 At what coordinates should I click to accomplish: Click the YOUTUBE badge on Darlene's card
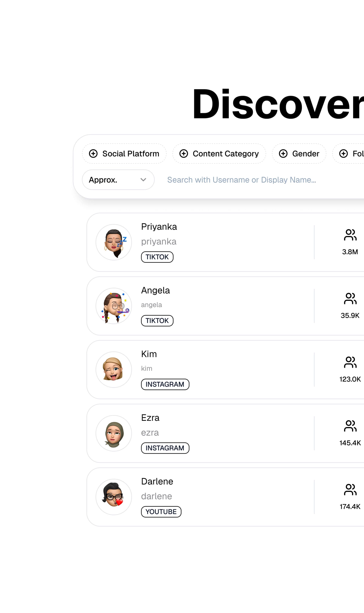pos(161,512)
